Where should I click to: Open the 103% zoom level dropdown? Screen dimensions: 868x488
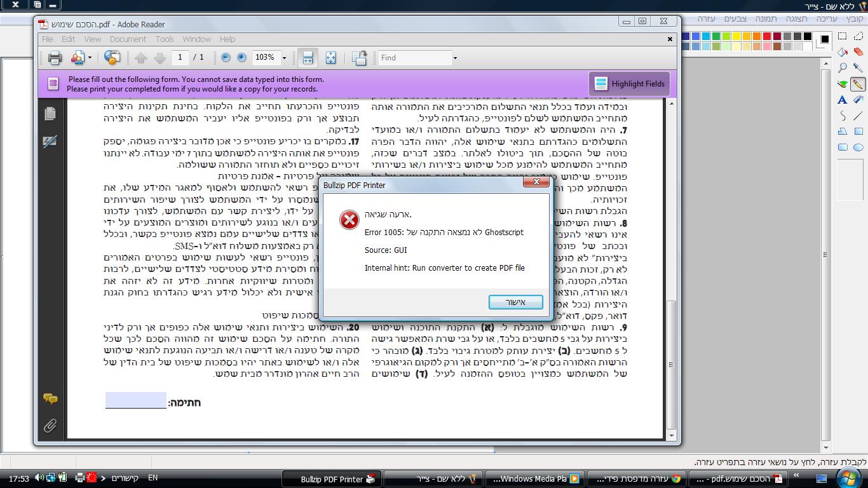(x=284, y=57)
